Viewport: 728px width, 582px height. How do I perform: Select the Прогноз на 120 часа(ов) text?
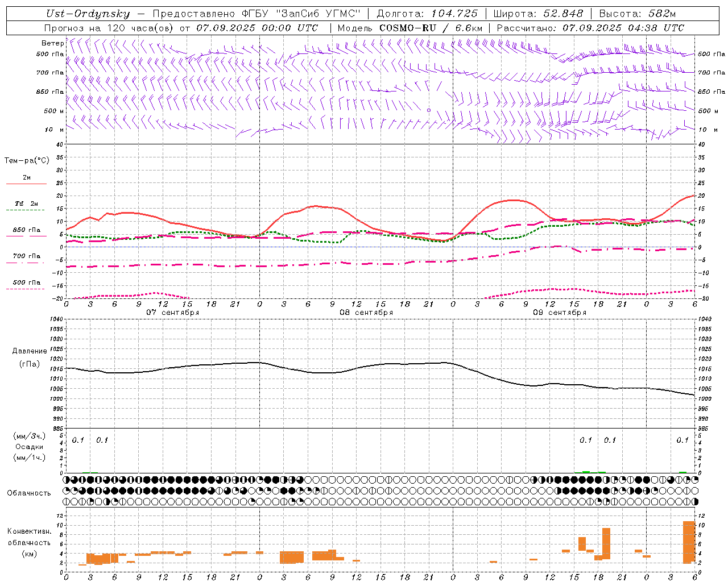[109, 28]
